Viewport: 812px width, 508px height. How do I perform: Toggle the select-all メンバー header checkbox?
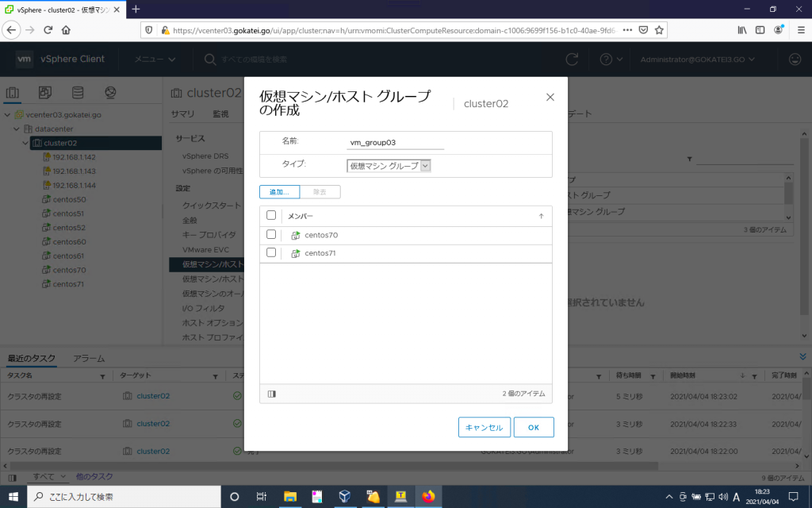[271, 216]
